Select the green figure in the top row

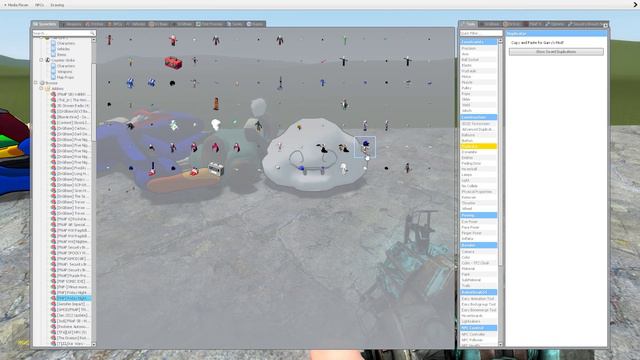344,40
